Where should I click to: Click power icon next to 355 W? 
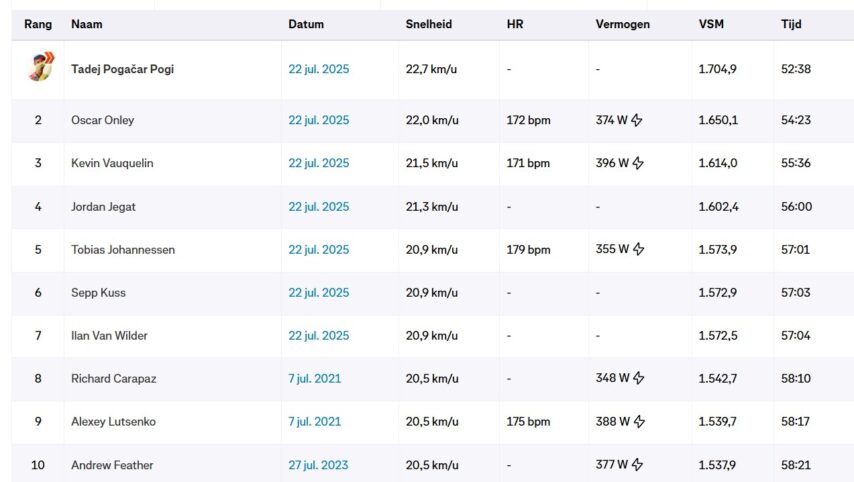point(637,250)
